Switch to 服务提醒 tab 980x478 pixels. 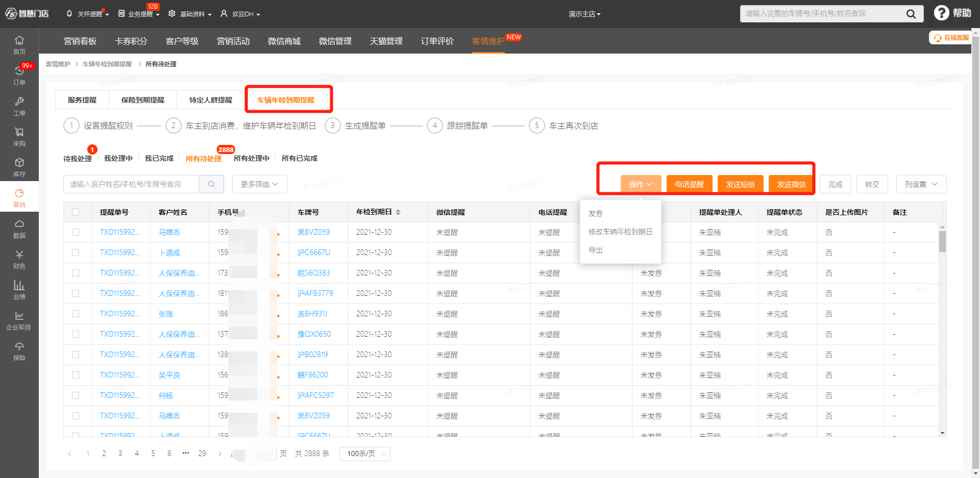[82, 100]
